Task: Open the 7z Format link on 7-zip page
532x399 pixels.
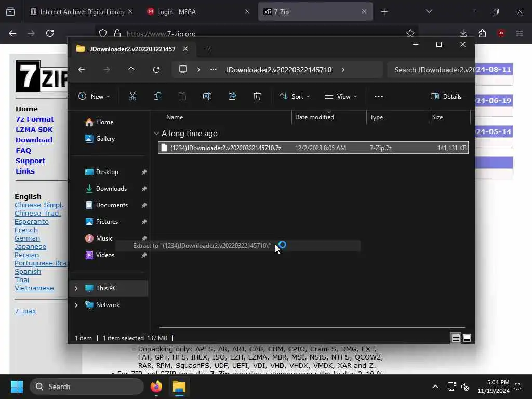Action: point(35,119)
